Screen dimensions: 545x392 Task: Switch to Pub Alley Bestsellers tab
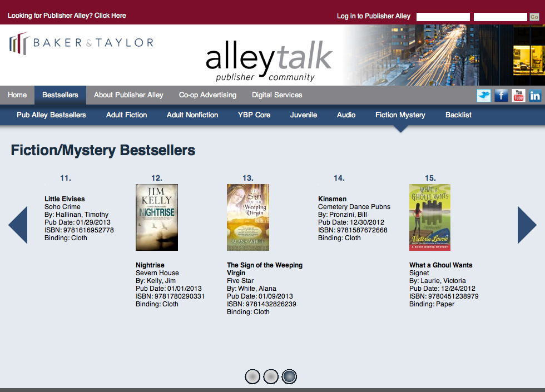click(51, 115)
